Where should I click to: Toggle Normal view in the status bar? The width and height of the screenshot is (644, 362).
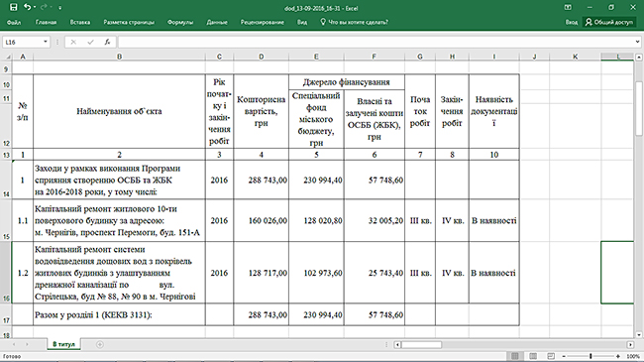[x=515, y=356]
